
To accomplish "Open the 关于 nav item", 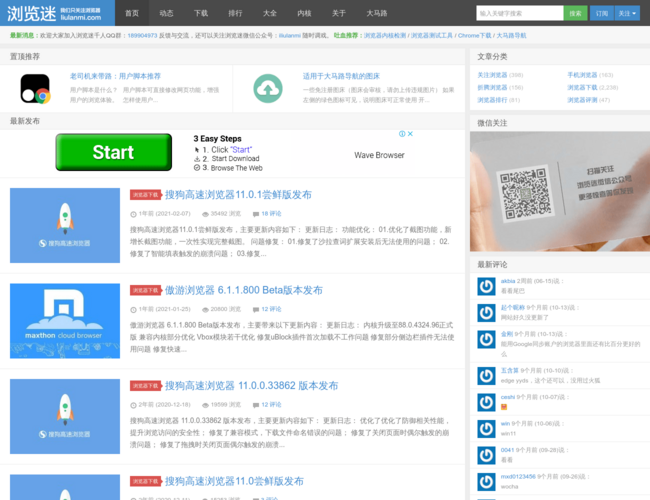I will pyautogui.click(x=338, y=13).
